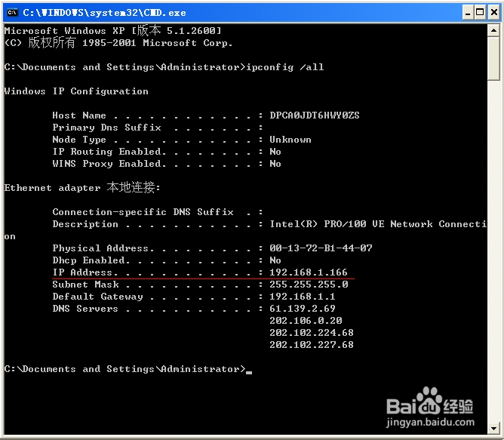Click the DNS server 202.102.224.68

click(312, 333)
